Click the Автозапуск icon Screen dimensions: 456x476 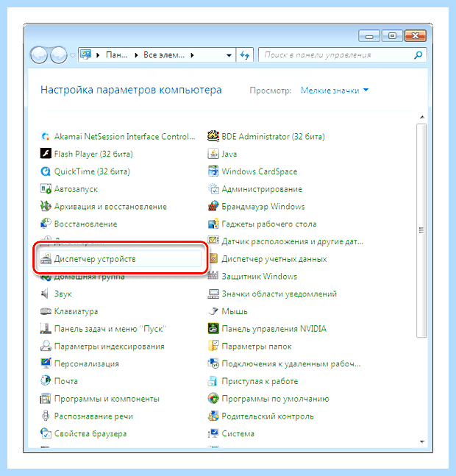coord(46,189)
